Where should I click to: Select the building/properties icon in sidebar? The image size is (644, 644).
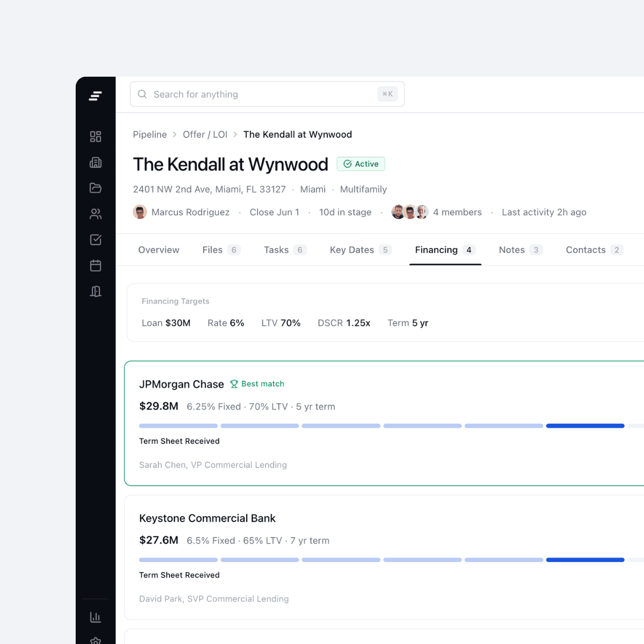[96, 162]
